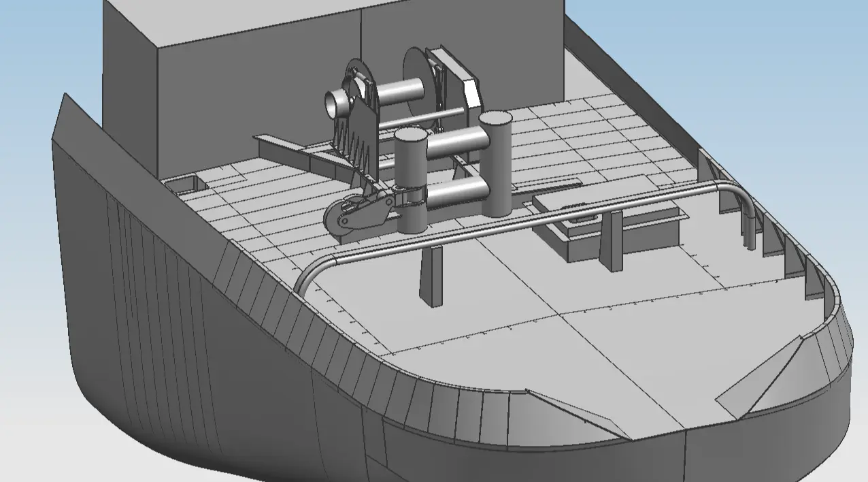The width and height of the screenshot is (868, 482).
Task: Pick the hollow tube end on the winch
Action: pyautogui.click(x=335, y=105)
